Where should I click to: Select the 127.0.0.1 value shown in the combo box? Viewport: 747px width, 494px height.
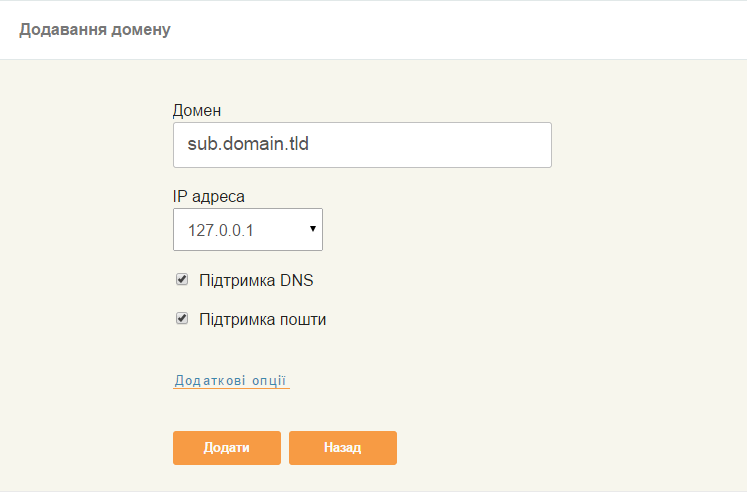[x=222, y=230]
